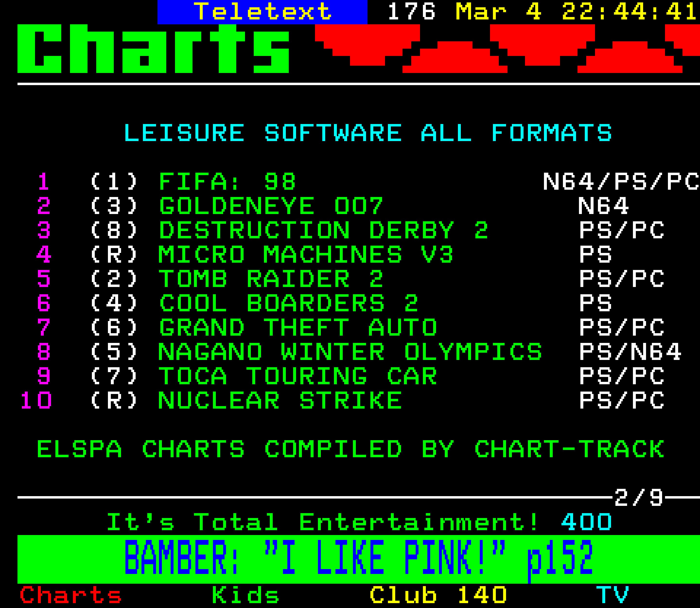Screen dimensions: 700x608
Task: Click the magenta position number 6
Action: [44, 303]
